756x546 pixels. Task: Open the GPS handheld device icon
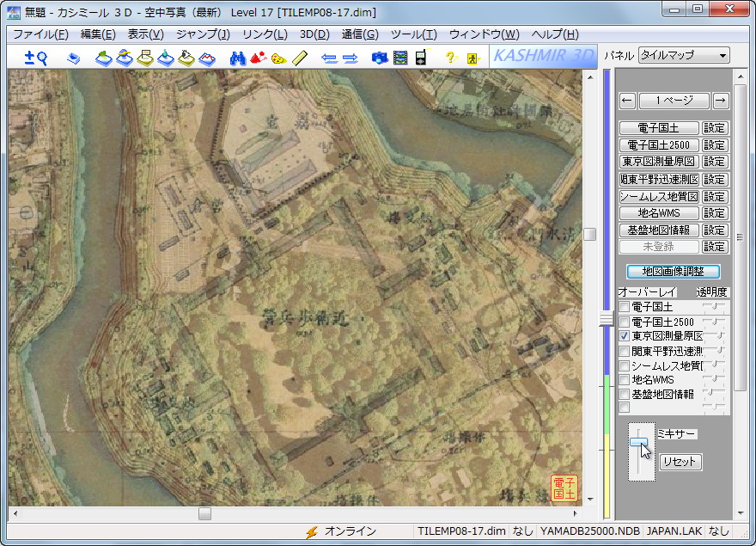[420, 58]
